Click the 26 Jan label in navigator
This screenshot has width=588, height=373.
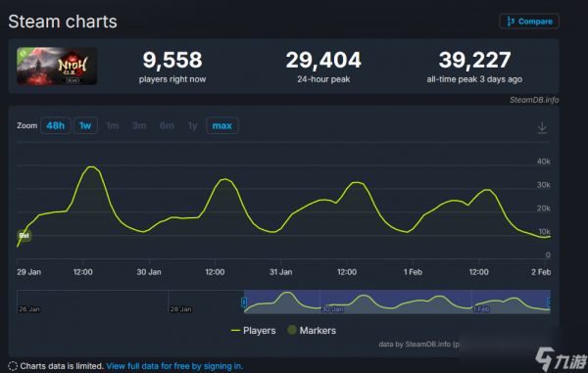(x=29, y=309)
